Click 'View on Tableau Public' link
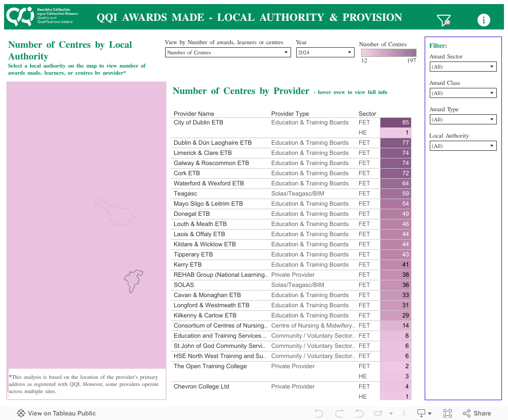The image size is (508, 420). [x=56, y=413]
